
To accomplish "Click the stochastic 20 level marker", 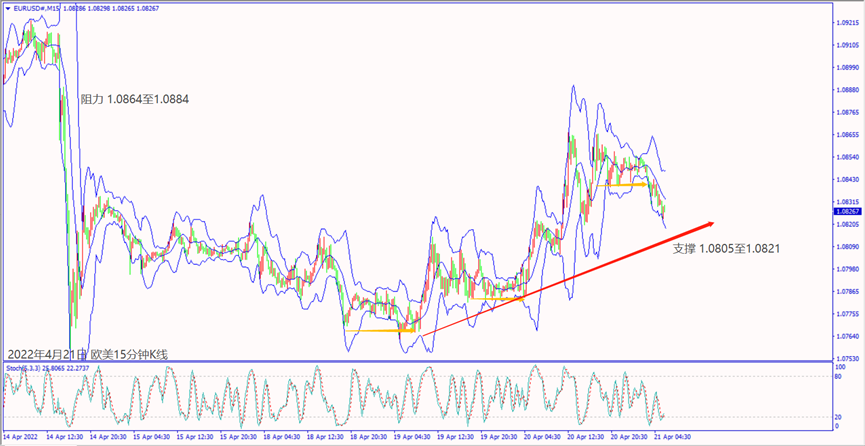I will [838, 417].
